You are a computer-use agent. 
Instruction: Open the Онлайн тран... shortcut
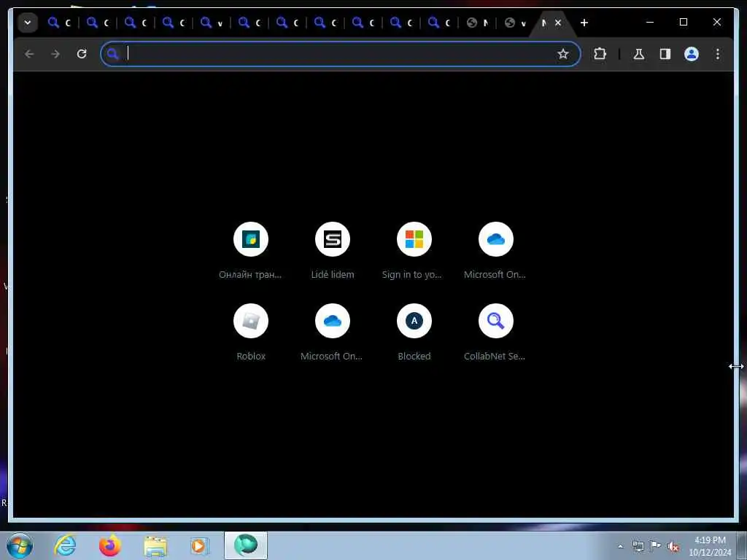251,251
